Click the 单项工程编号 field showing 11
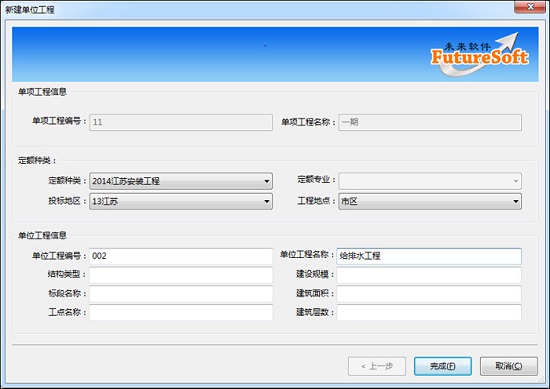 [x=181, y=122]
